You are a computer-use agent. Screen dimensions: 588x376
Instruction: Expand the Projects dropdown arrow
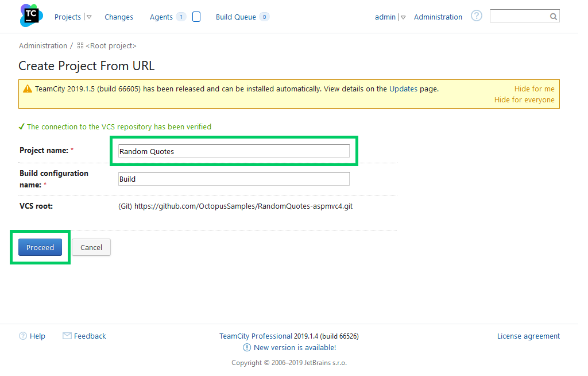pyautogui.click(x=89, y=17)
